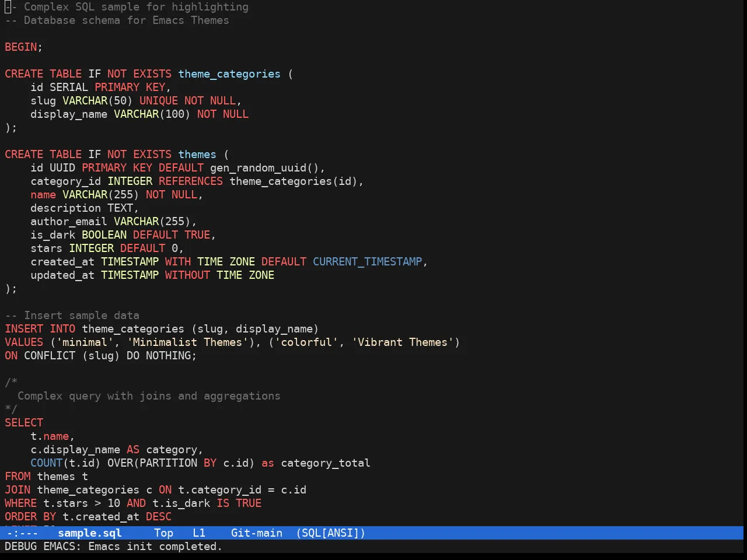Click 'ON CONFLICT (slug) DO NOTHING' line
Viewport: 747px width, 560px height.
click(100, 355)
